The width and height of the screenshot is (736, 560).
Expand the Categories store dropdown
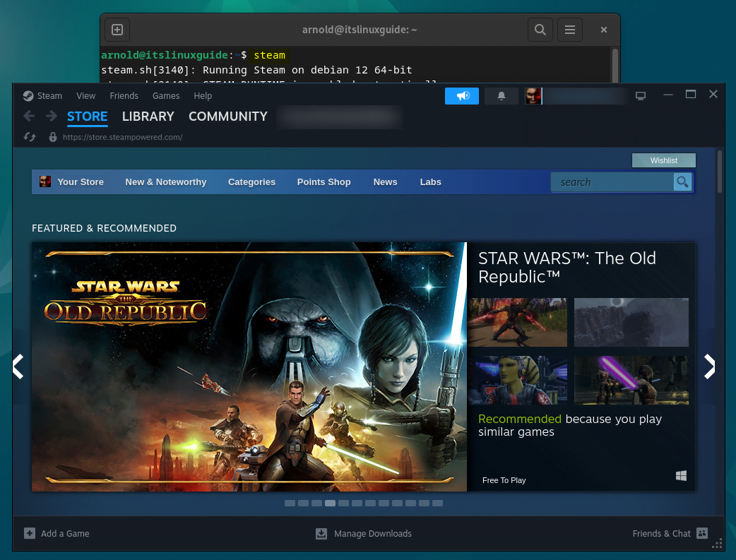[x=251, y=182]
